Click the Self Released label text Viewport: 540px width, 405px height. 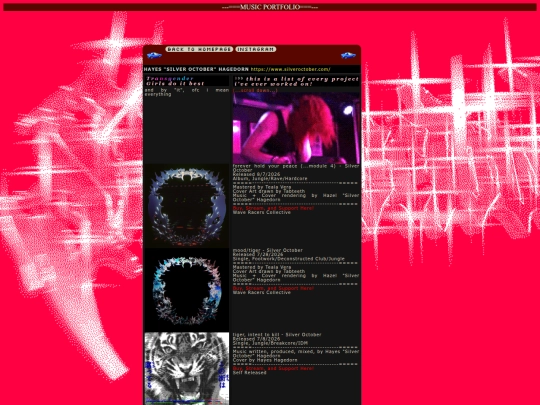(249, 373)
